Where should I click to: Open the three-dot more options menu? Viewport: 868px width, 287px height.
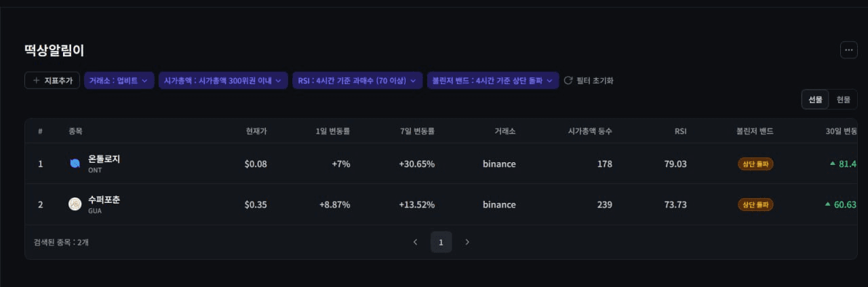pyautogui.click(x=848, y=50)
